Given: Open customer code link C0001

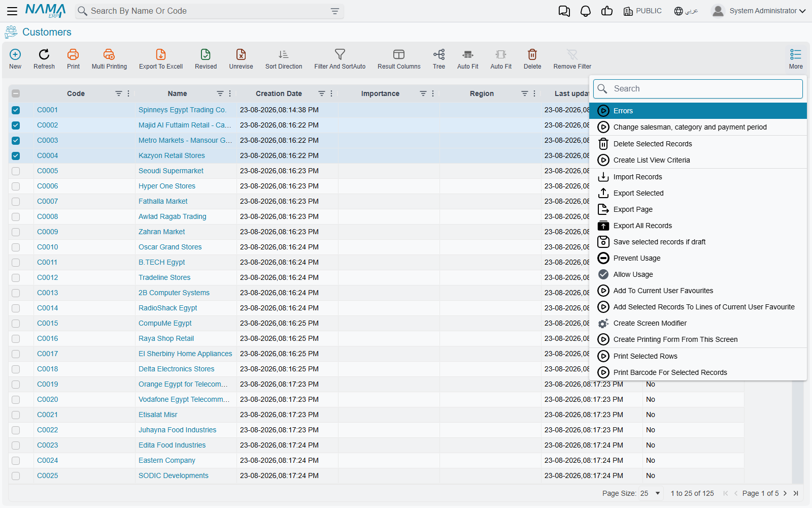Looking at the screenshot, I should 47,110.
